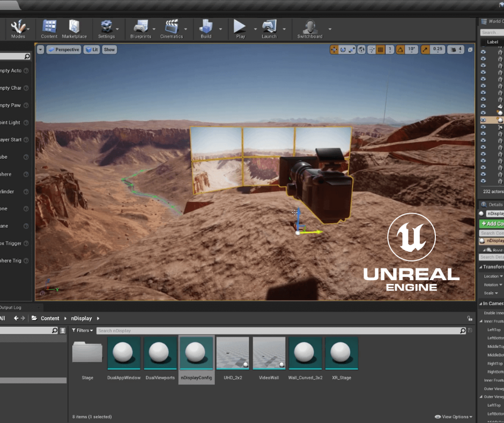Open the Filters dropdown
Viewport: 504px width, 423px height.
pos(82,330)
